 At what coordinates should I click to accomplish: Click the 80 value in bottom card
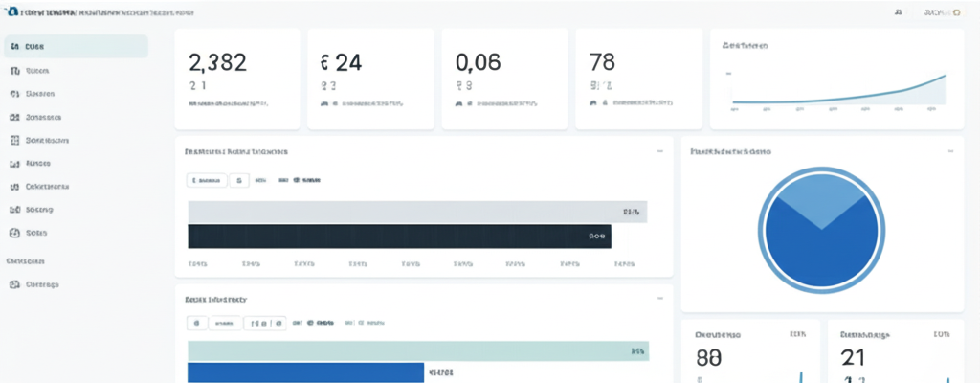point(709,358)
